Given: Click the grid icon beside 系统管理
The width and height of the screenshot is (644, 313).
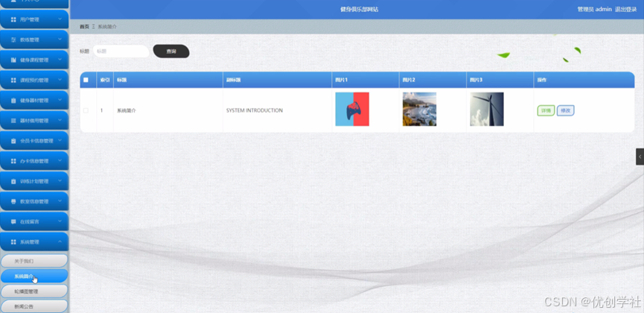Looking at the screenshot, I should pos(13,242).
